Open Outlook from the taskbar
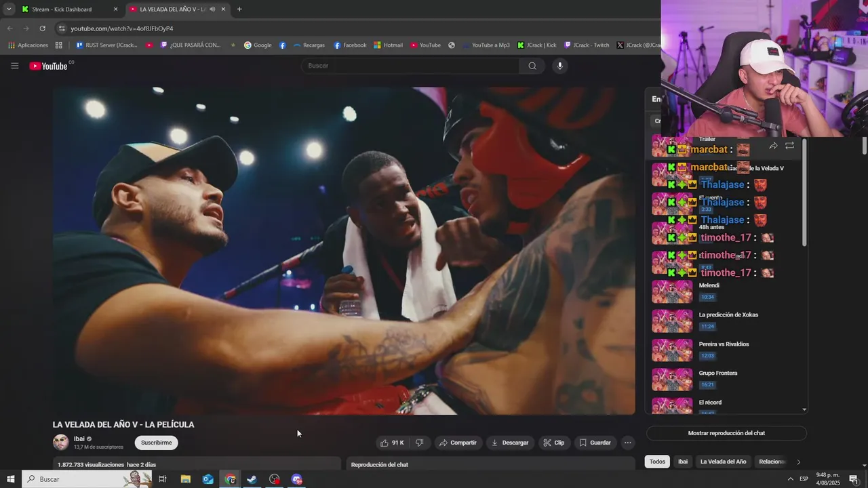The width and height of the screenshot is (868, 488). click(x=208, y=479)
